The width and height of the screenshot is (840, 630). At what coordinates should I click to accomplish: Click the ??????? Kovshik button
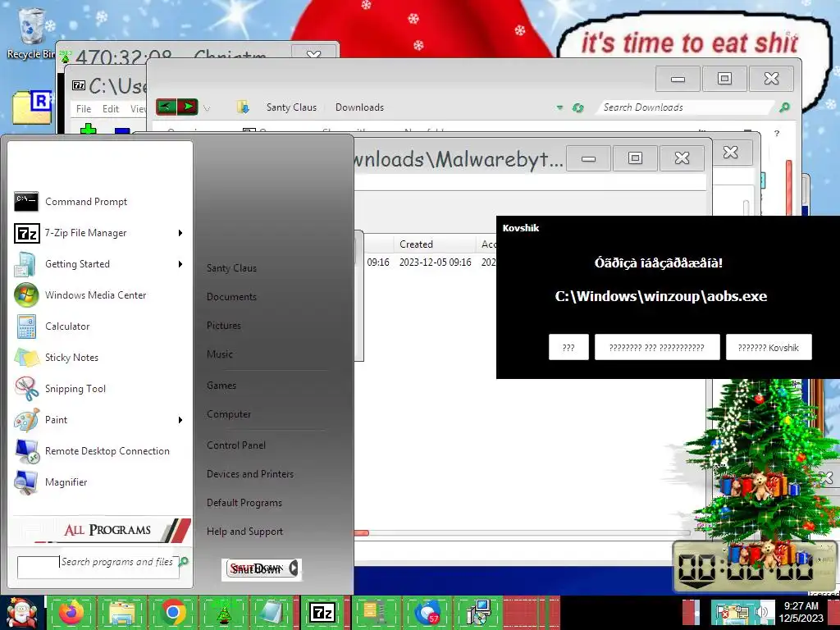pos(768,348)
